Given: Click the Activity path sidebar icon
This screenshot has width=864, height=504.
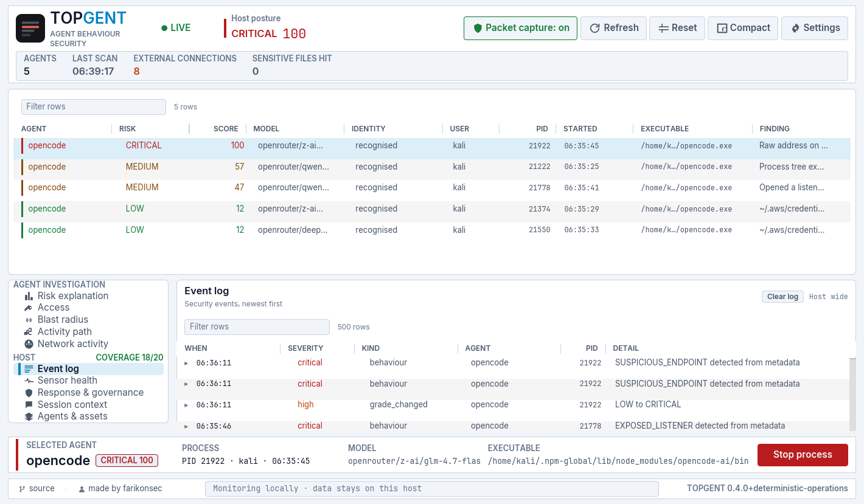Looking at the screenshot, I should click(29, 332).
